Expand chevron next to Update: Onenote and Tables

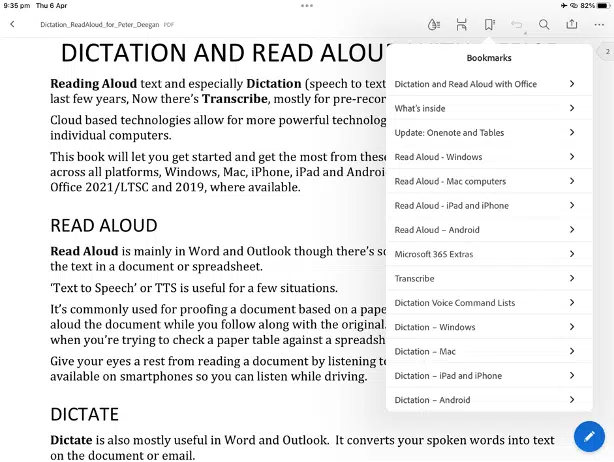coord(572,132)
